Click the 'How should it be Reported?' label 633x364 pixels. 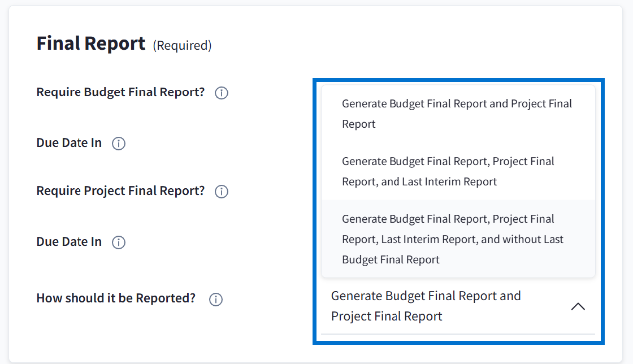click(x=116, y=298)
